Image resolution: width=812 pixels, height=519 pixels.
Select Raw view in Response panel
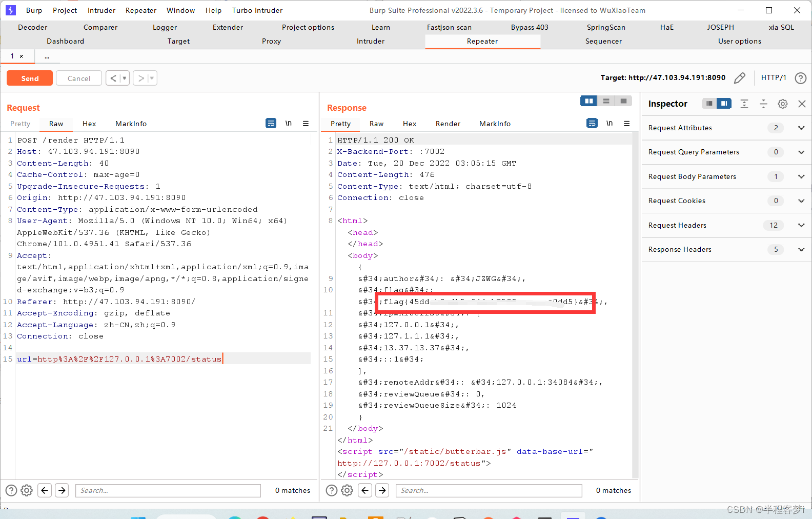(376, 124)
